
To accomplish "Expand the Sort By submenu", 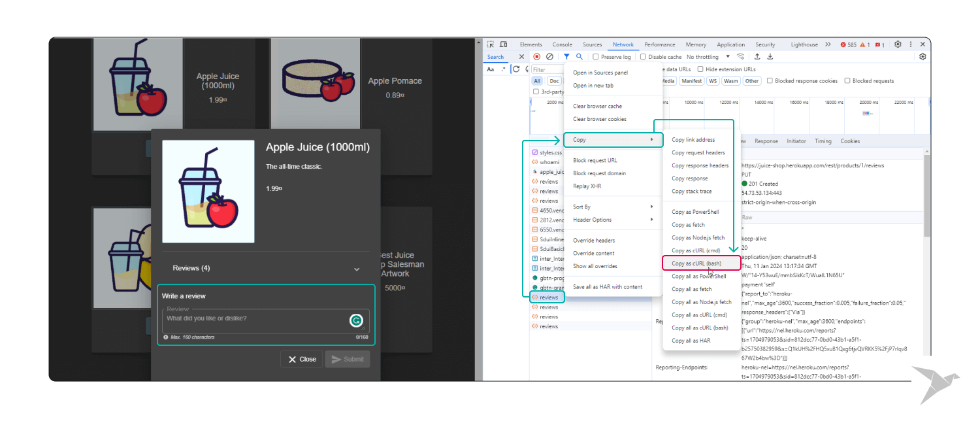I will (x=613, y=207).
